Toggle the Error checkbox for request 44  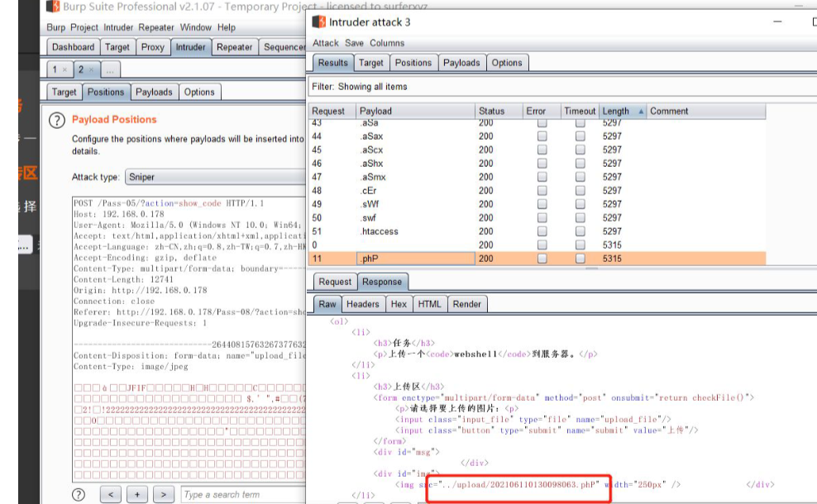[x=542, y=136]
